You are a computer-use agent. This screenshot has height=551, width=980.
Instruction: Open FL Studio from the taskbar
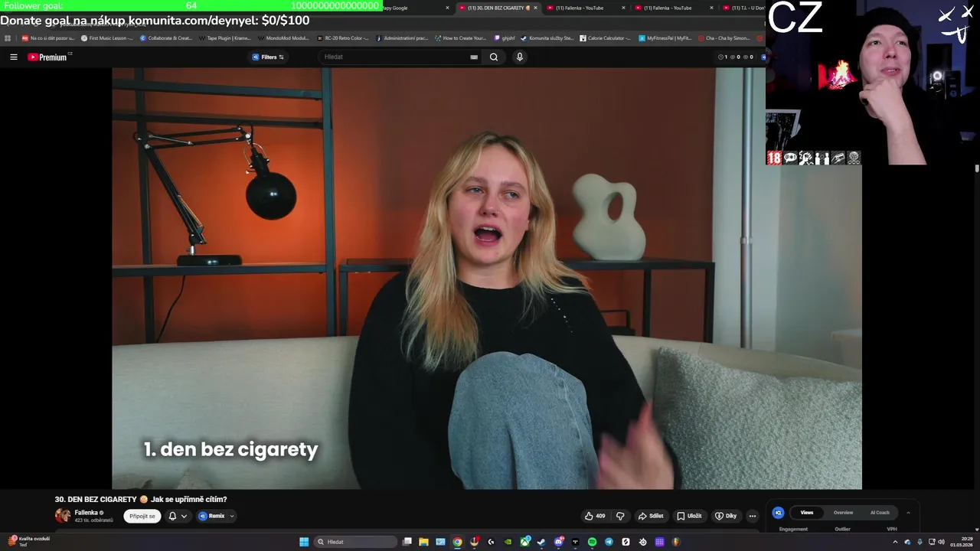tap(676, 542)
